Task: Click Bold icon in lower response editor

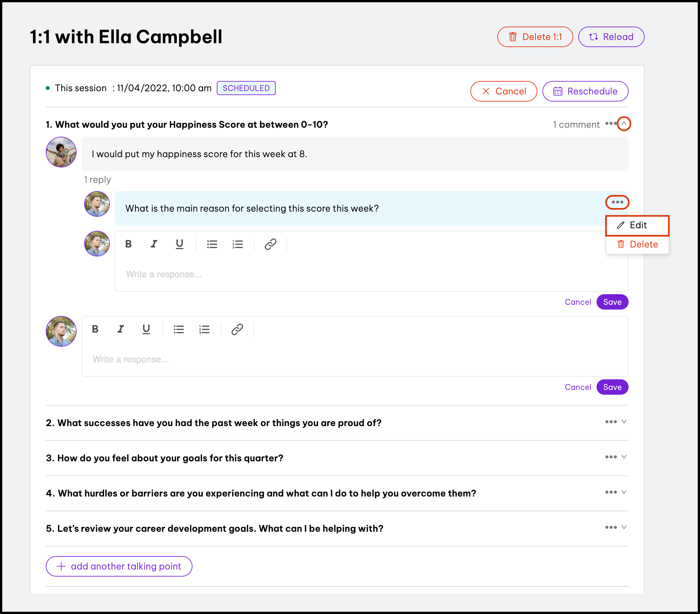Action: [95, 329]
